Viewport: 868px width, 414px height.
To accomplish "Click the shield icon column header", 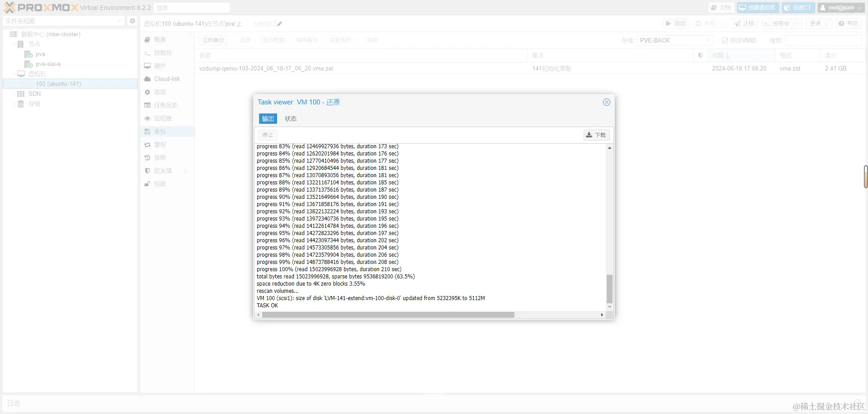I will tap(700, 55).
